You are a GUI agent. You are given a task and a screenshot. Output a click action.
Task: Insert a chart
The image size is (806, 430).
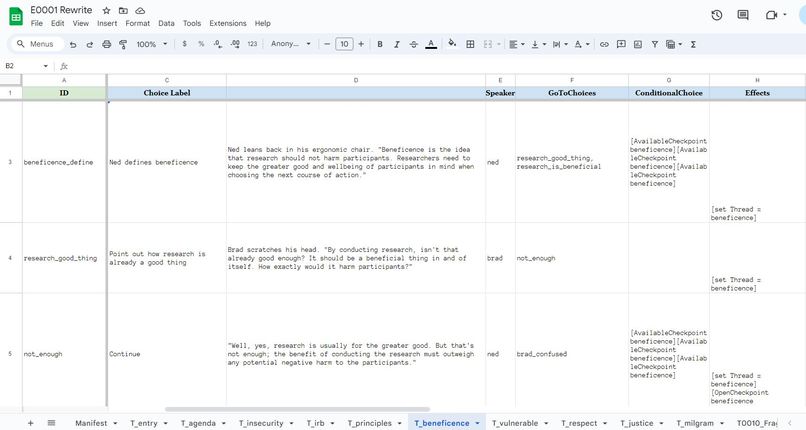(638, 44)
